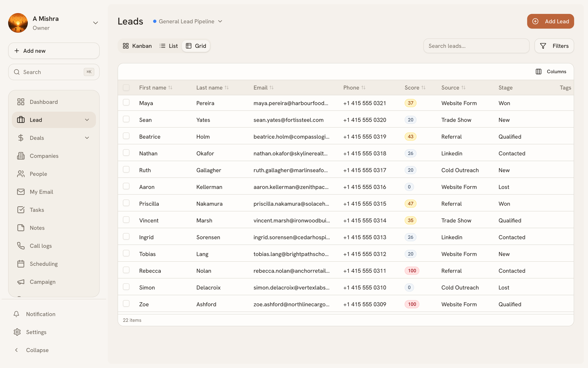Expand the General Lead Pipeline selector

click(188, 21)
